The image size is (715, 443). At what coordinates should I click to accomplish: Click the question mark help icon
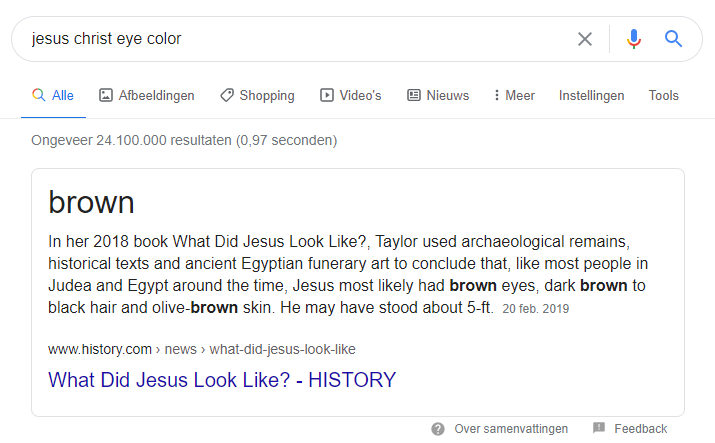click(x=438, y=429)
